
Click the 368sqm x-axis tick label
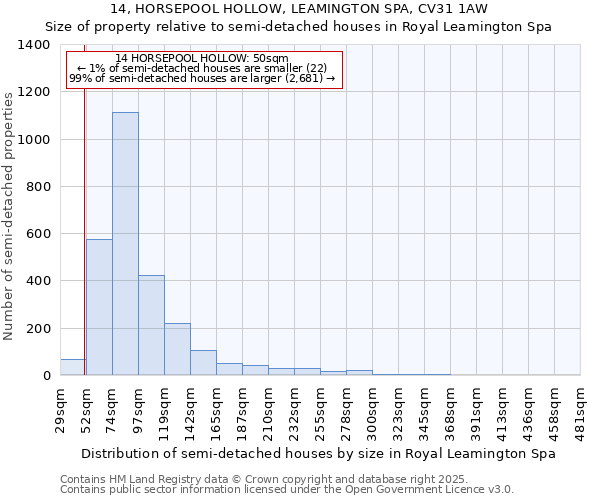pyautogui.click(x=450, y=407)
